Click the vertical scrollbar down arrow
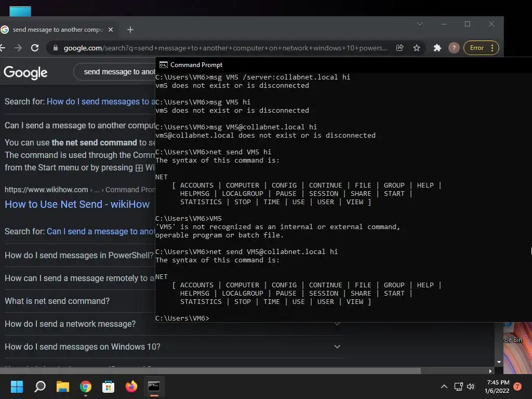 point(499,362)
